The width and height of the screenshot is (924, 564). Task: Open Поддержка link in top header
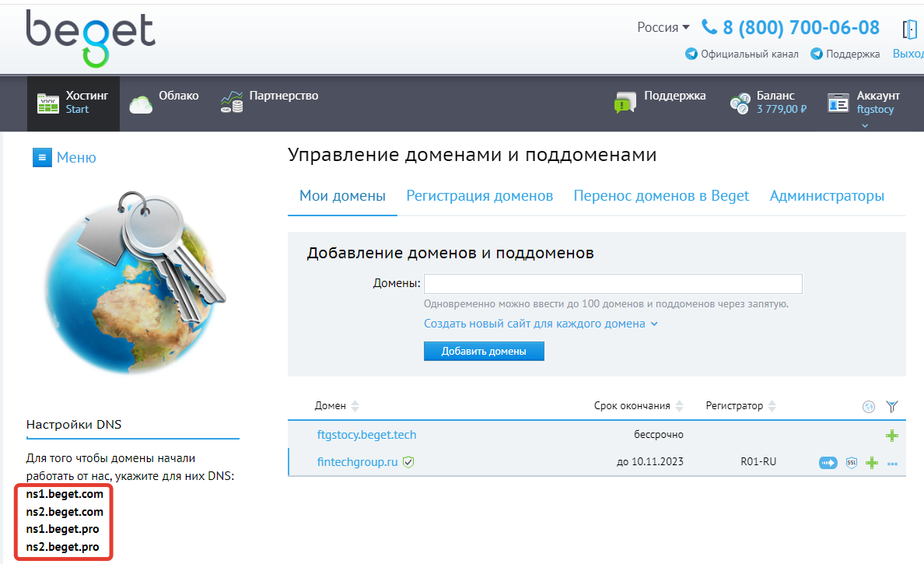(x=852, y=54)
